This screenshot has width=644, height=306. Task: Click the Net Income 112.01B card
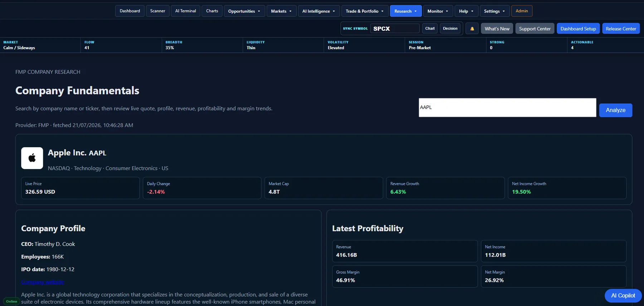[x=553, y=251]
